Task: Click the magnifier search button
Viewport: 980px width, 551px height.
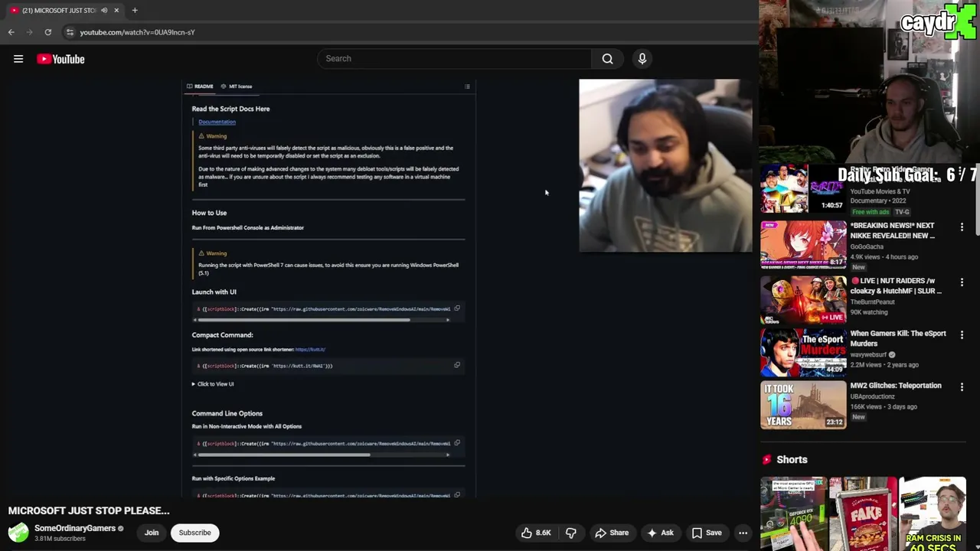Action: click(x=607, y=58)
